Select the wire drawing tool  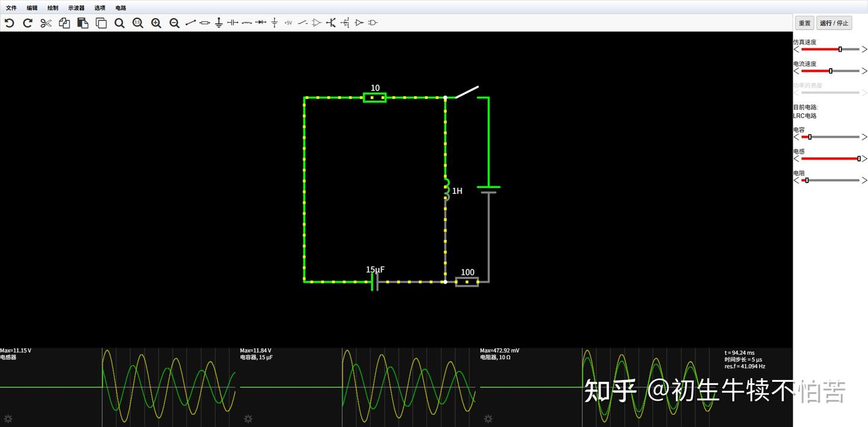pos(190,23)
